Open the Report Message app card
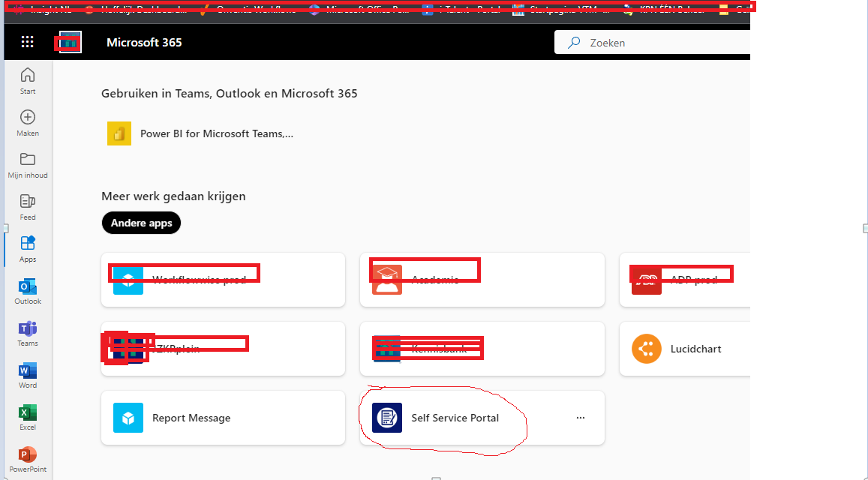This screenshot has width=868, height=480. (x=223, y=418)
